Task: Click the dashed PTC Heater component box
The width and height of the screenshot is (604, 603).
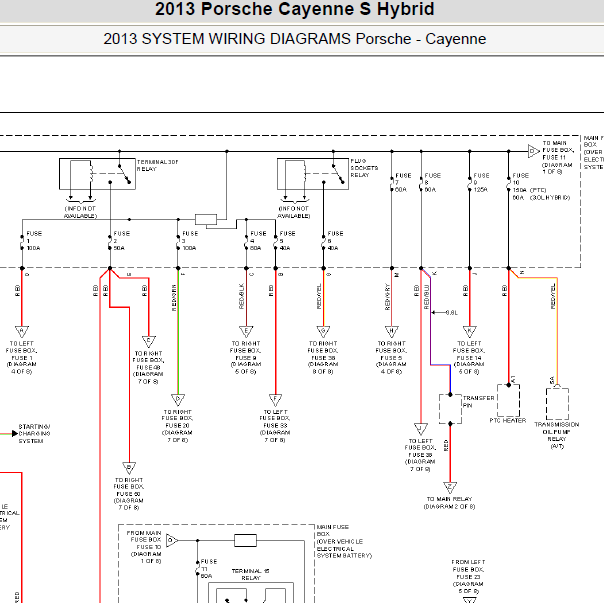Action: (508, 401)
